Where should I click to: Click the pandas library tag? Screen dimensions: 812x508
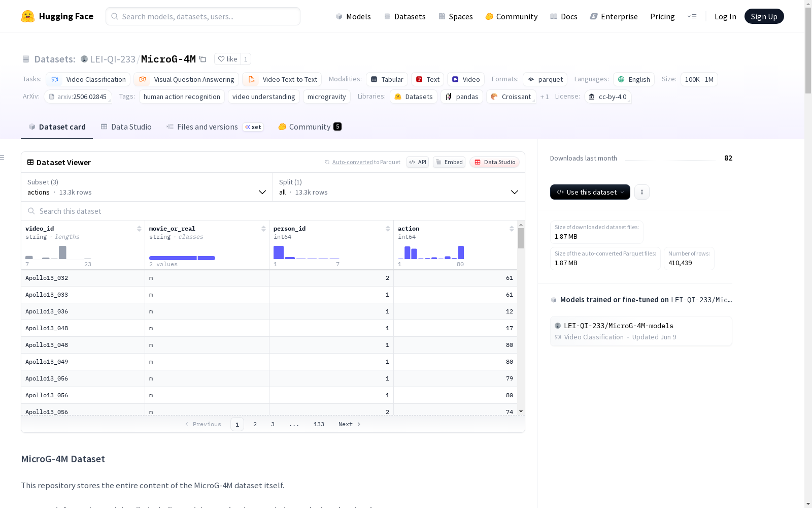tap(462, 97)
